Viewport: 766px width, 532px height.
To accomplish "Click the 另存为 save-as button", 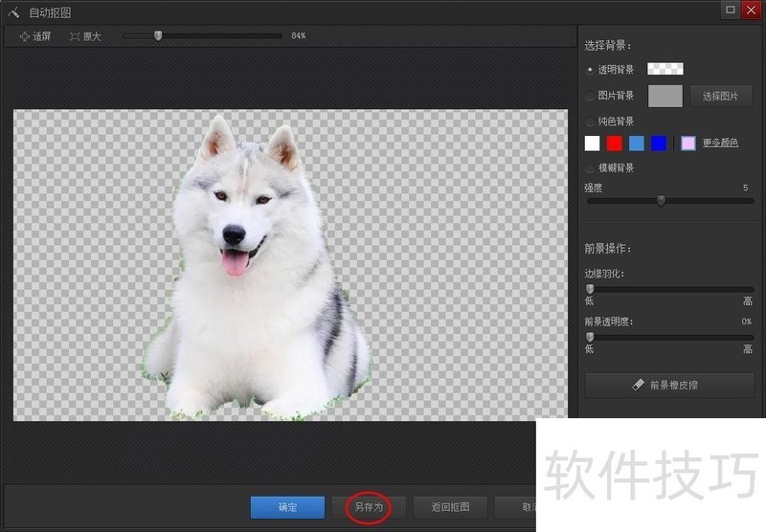I will [x=369, y=507].
